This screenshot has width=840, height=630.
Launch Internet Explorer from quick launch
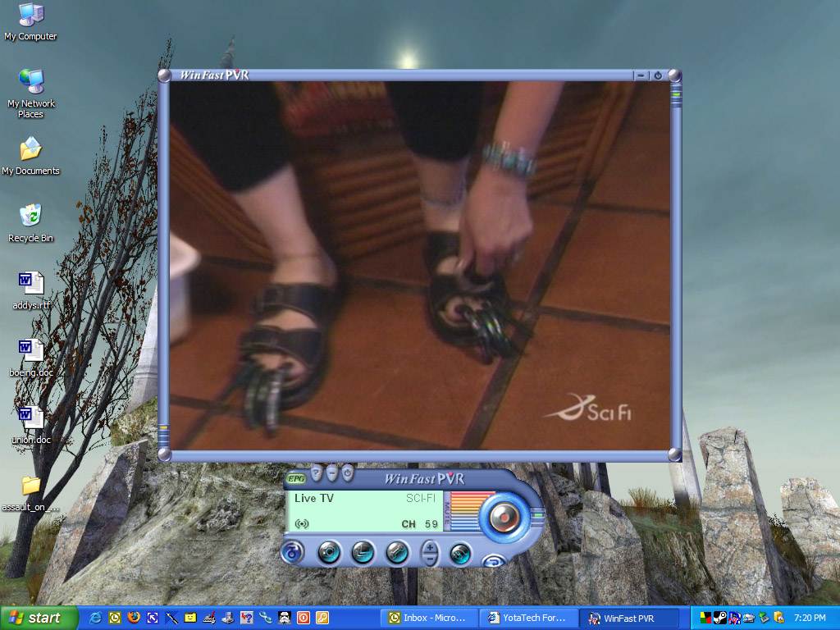click(x=95, y=618)
